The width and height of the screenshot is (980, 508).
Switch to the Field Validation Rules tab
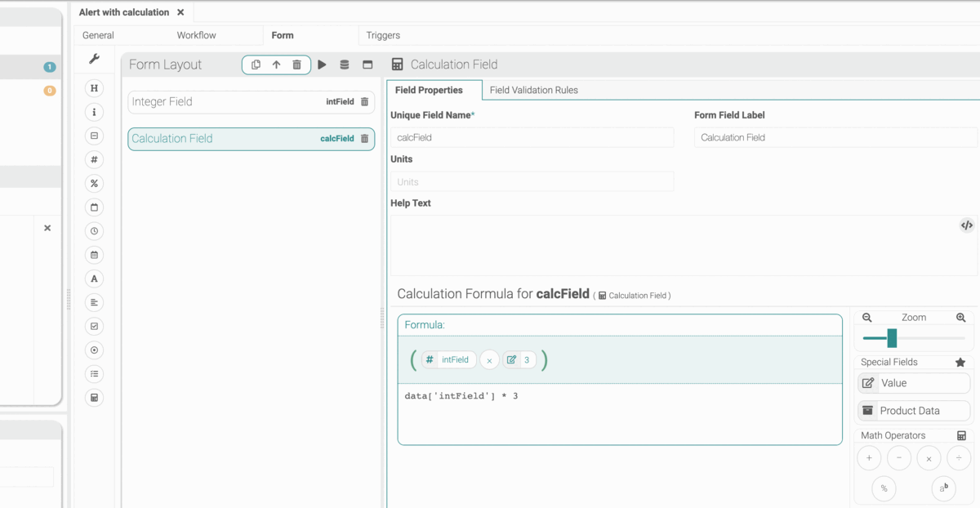533,90
